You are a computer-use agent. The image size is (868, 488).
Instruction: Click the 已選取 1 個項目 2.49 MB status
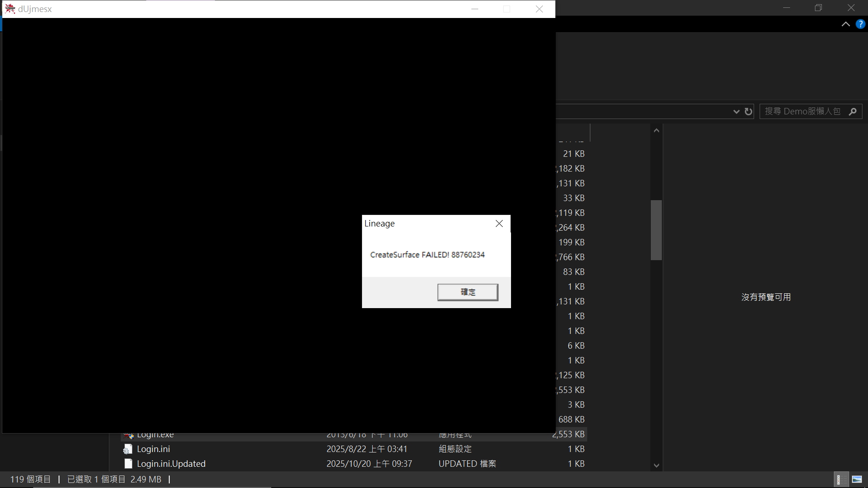114,480
